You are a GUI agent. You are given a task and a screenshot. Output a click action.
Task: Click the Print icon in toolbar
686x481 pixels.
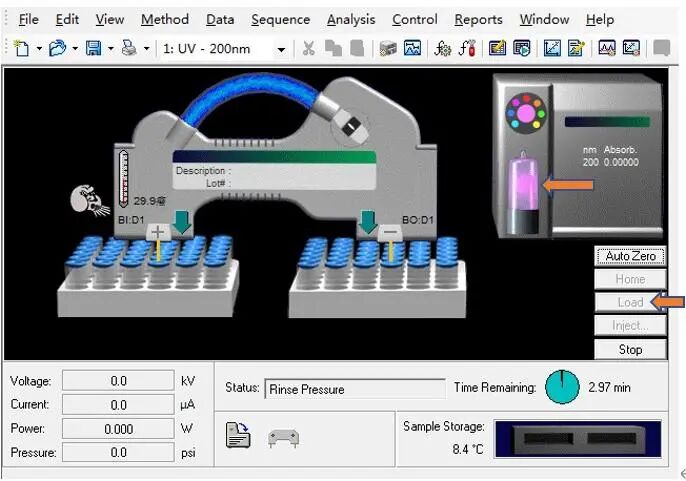tap(128, 48)
